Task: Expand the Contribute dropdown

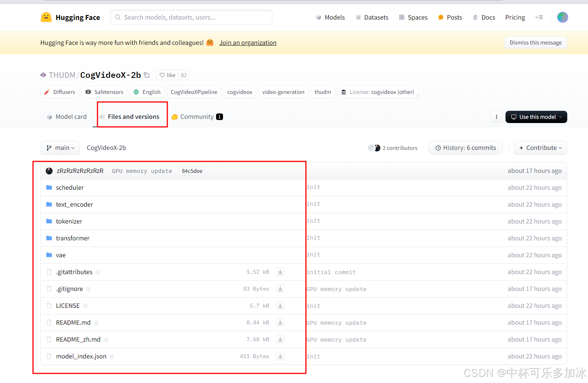Action: (540, 148)
